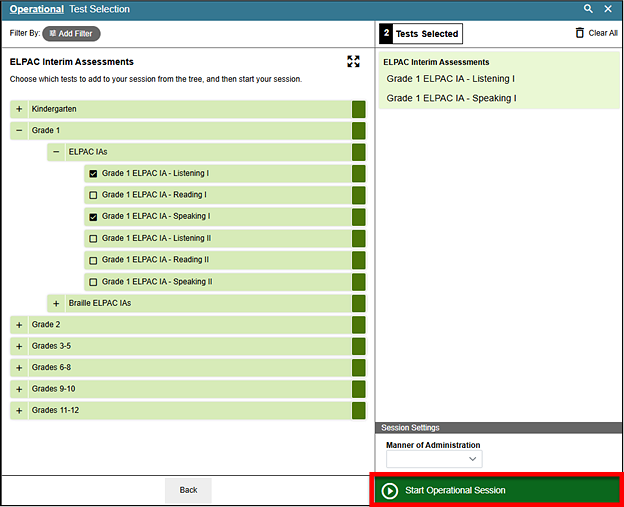Viewport: 624px width, 507px height.
Task: Check Grade 1 ELPAC IA - Reading I
Action: point(93,195)
